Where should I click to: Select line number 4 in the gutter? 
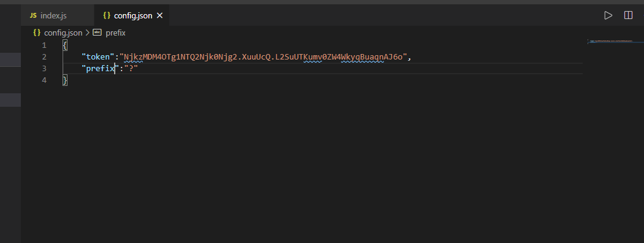pos(44,80)
